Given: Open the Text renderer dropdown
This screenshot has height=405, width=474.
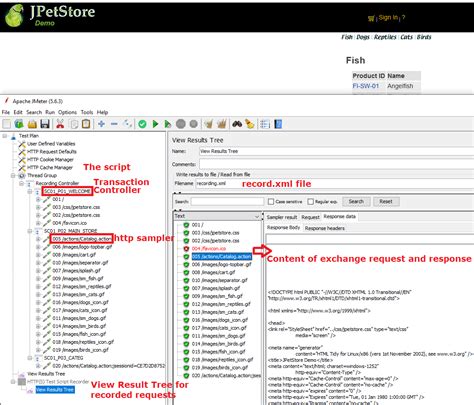Looking at the screenshot, I should coord(217,216).
